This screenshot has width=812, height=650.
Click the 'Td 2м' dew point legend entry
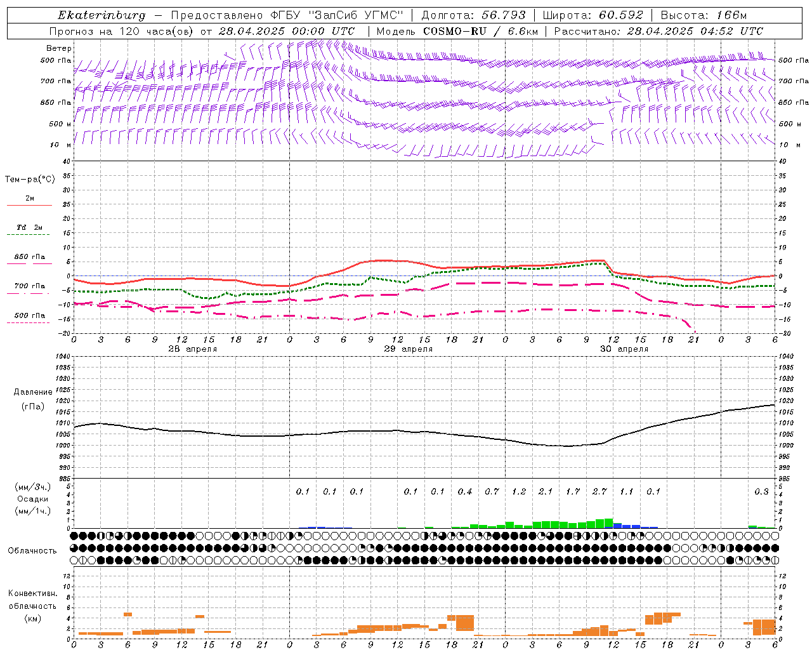click(x=30, y=227)
